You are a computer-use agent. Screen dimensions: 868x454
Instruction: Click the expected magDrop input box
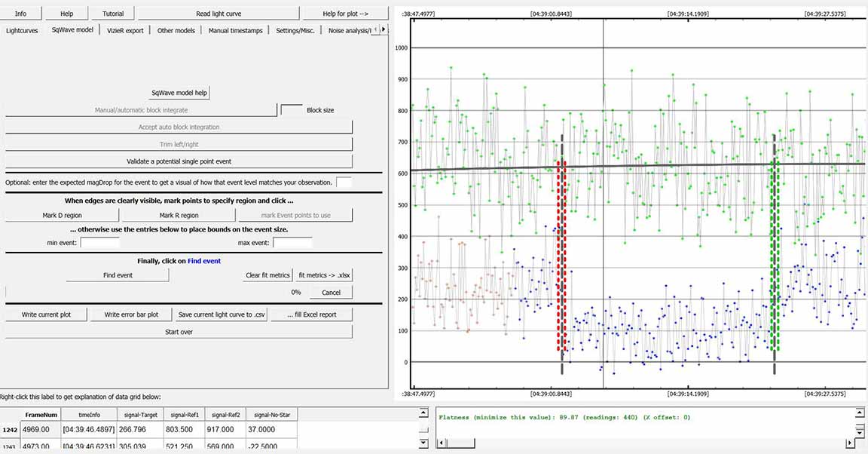pos(344,183)
